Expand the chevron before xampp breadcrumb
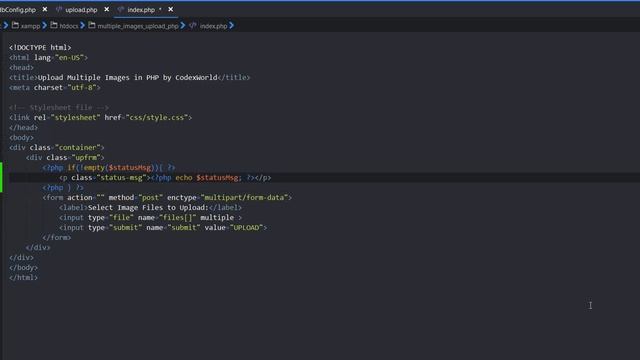640x360 pixels. pyautogui.click(x=6, y=25)
